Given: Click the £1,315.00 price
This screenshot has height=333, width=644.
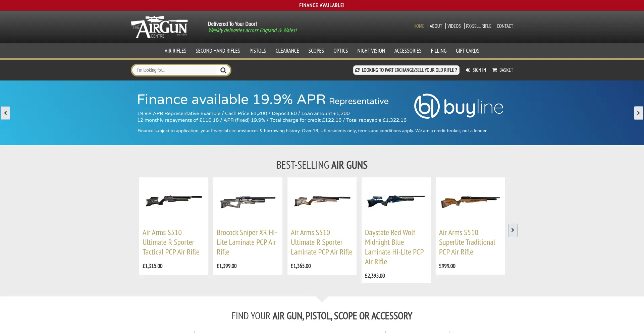Looking at the screenshot, I should tap(153, 266).
